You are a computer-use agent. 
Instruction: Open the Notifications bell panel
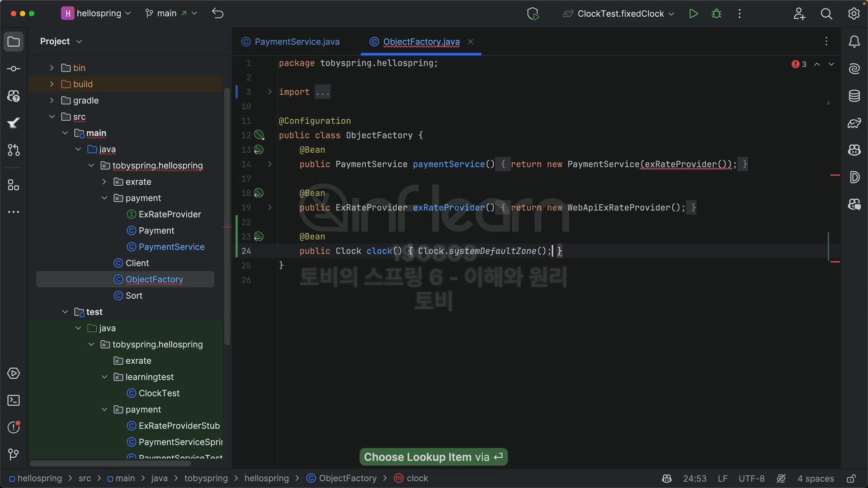tap(854, 42)
